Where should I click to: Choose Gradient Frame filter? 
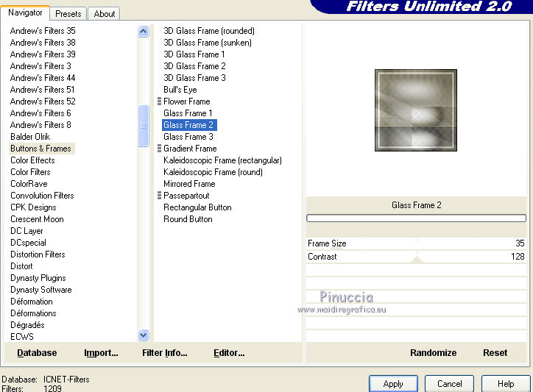pos(190,149)
